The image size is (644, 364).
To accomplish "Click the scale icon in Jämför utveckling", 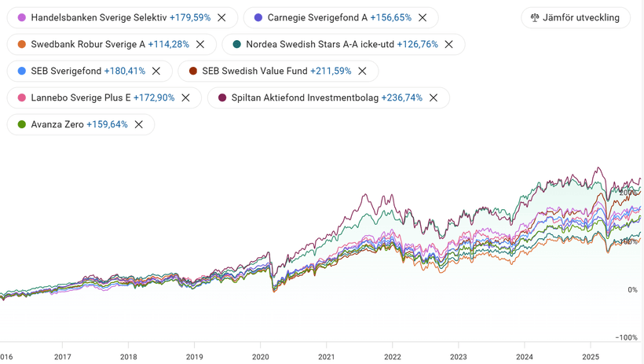I will click(x=535, y=17).
